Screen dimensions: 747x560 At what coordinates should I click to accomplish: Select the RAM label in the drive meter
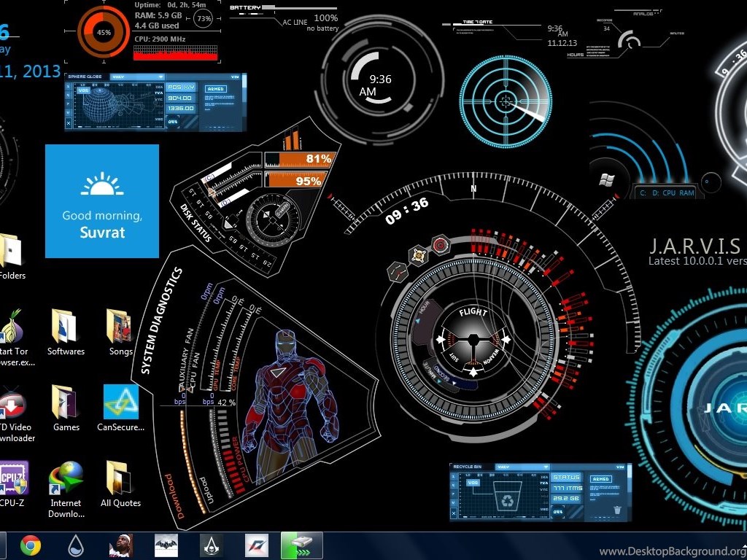(686, 192)
